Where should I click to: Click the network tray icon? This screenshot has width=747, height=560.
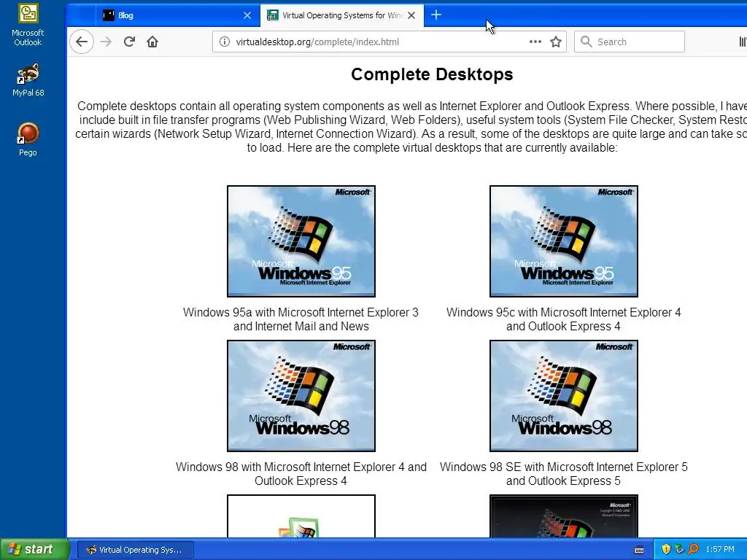pos(679,549)
